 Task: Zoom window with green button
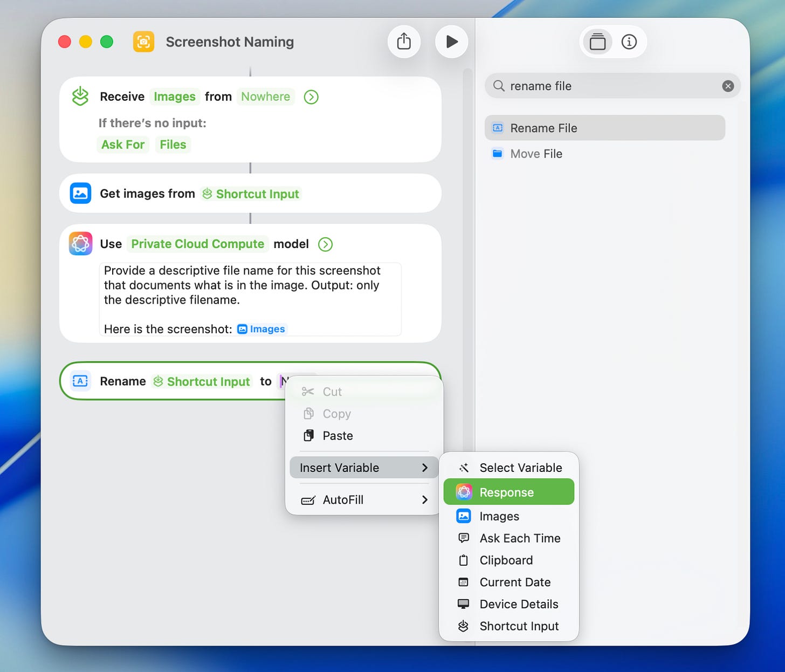point(107,42)
